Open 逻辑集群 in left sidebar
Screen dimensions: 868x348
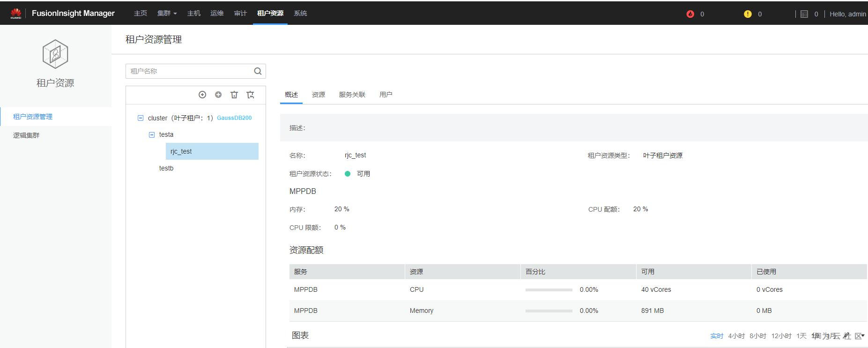(26, 135)
